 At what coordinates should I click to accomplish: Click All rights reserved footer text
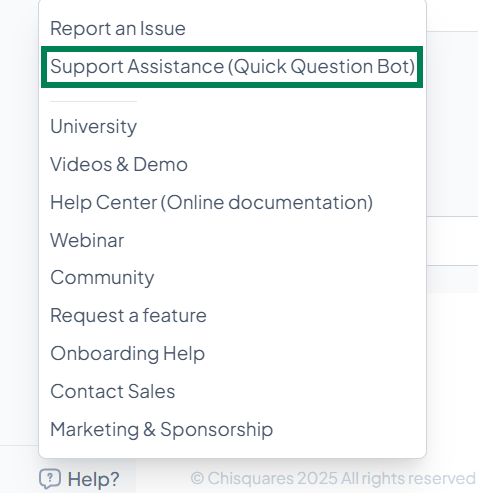[408, 478]
